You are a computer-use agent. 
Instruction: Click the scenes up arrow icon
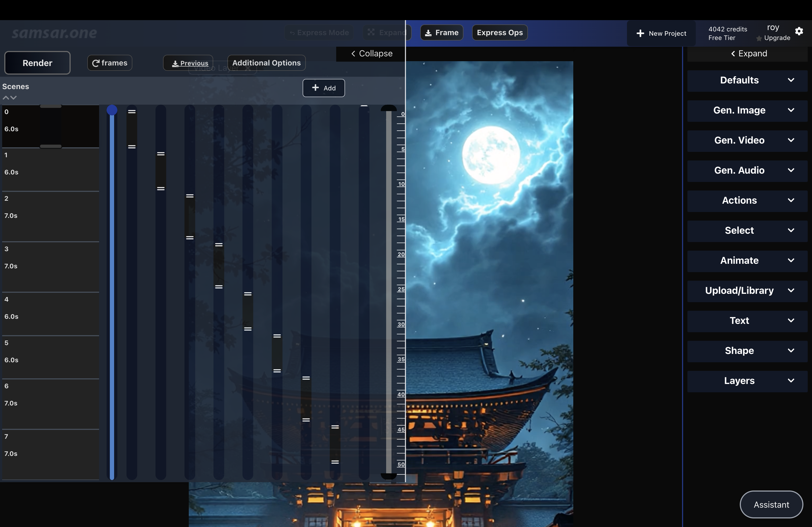point(6,98)
